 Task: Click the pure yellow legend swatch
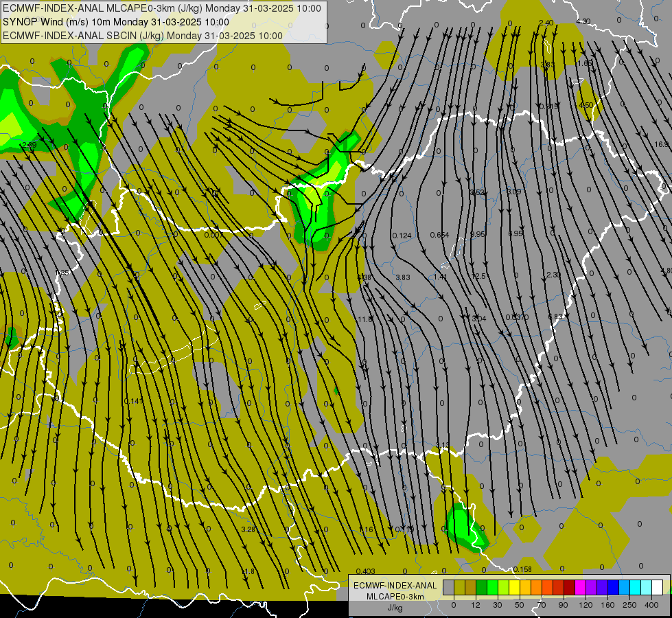514,588
